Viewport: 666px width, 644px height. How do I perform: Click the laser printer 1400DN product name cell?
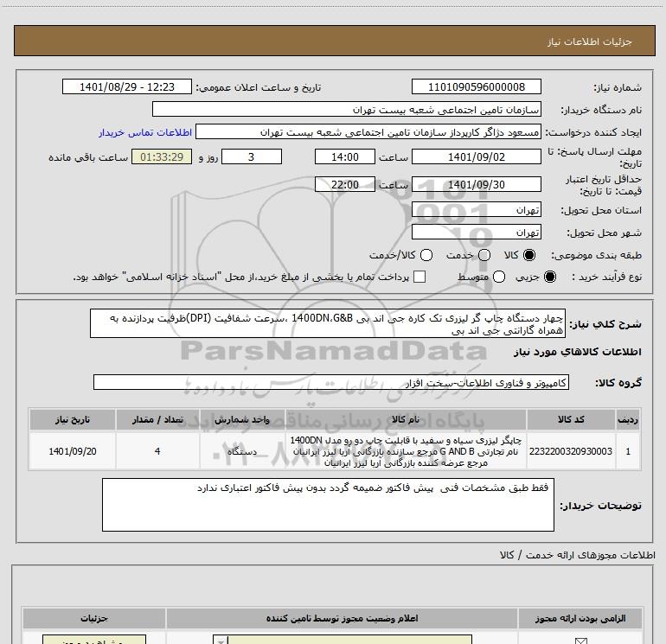[x=406, y=451]
